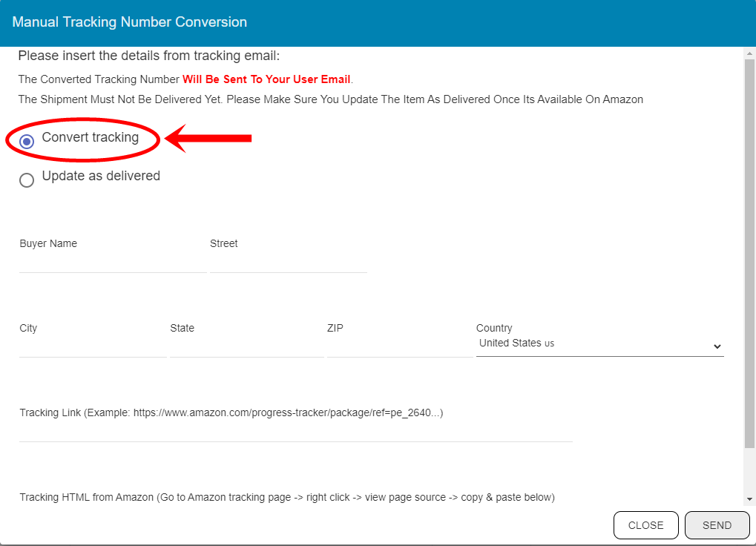Click the 'Convert tracking' label text
Image resolution: width=756 pixels, height=546 pixels.
point(90,137)
